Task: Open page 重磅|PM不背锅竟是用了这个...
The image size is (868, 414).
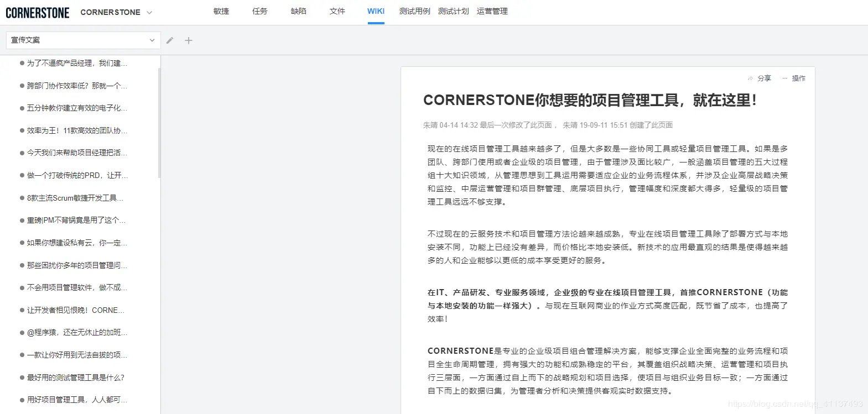Action: (x=77, y=220)
